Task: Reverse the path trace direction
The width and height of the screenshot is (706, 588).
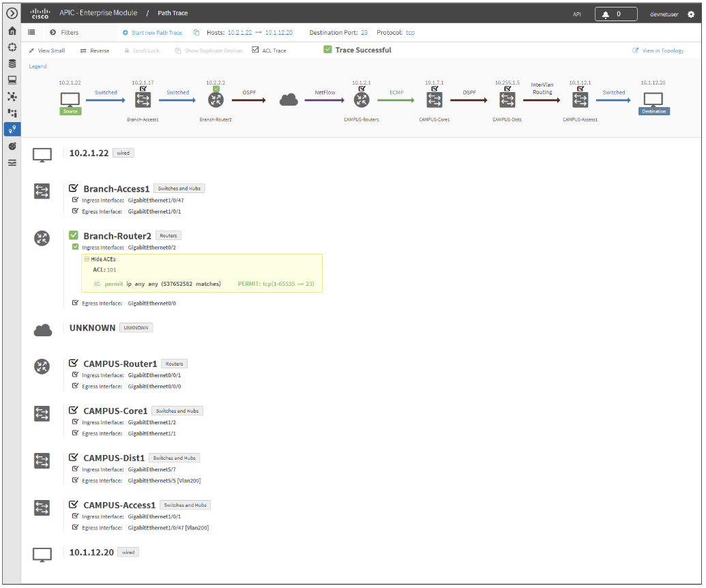Action: point(95,50)
